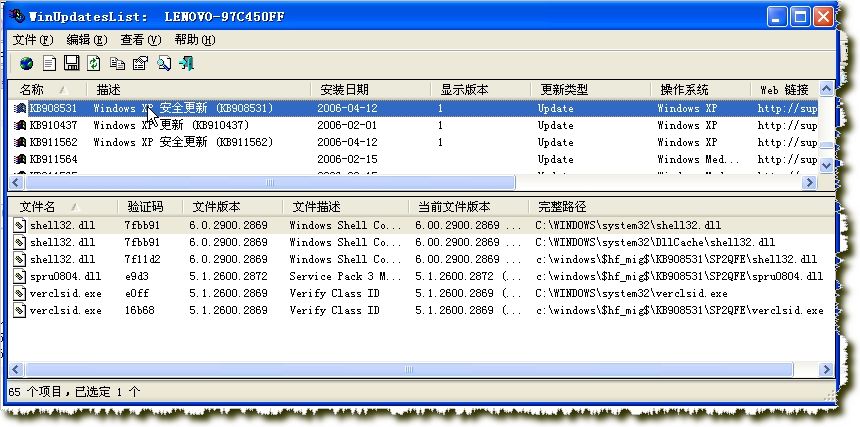The height and width of the screenshot is (427, 860).
Task: Click the Refresh toolbar icon with green arrows
Action: coord(94,63)
